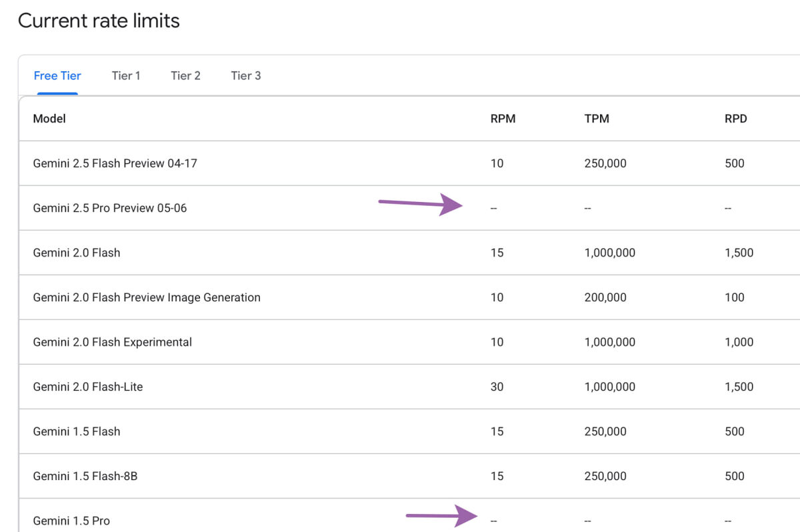Click the 1,500 RPD value for Gemini 2.0 Flash
The image size is (800, 532).
point(739,253)
